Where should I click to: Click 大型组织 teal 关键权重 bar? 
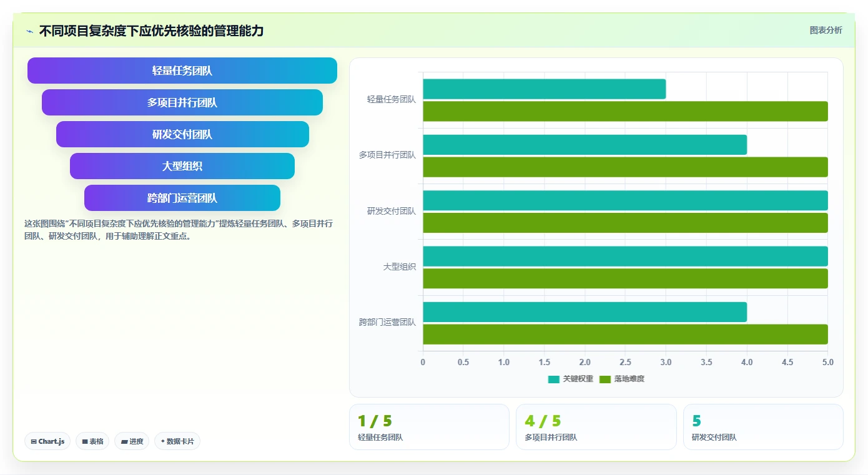coord(625,256)
